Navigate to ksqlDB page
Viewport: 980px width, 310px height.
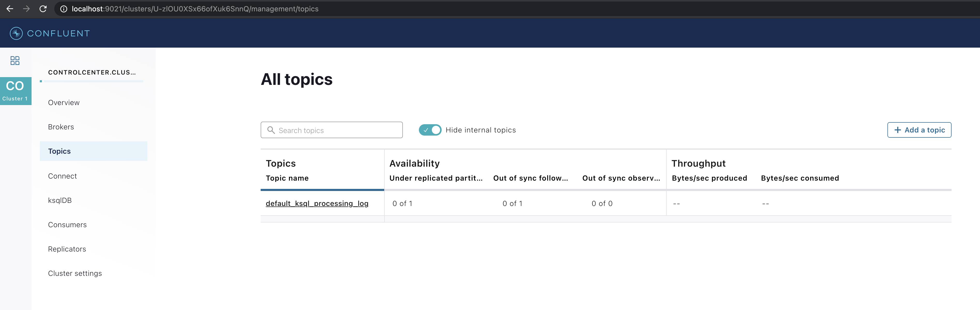[x=60, y=200]
